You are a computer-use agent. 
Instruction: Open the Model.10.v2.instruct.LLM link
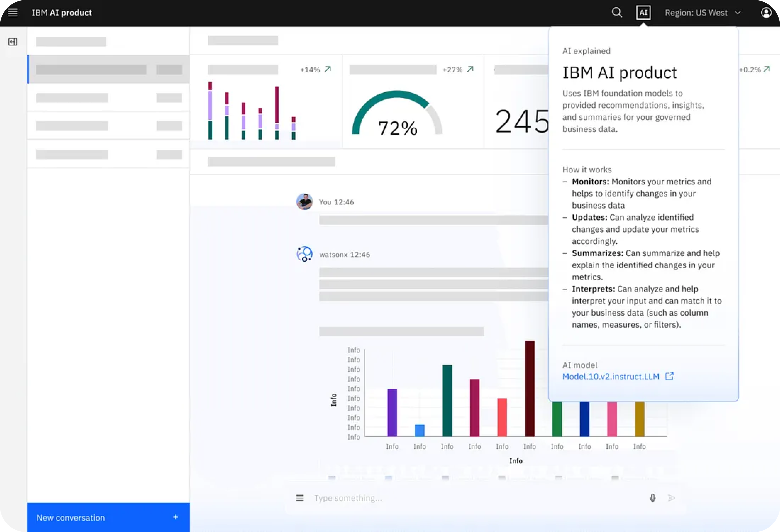pyautogui.click(x=611, y=377)
